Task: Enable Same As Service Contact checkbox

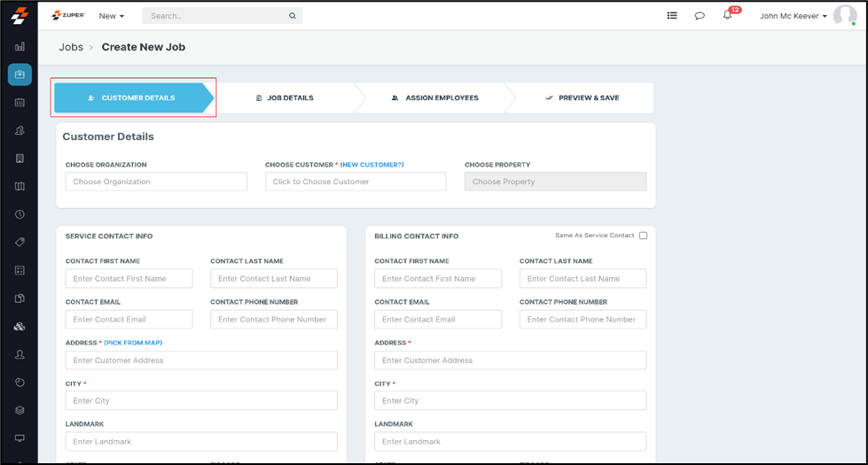Action: [643, 236]
